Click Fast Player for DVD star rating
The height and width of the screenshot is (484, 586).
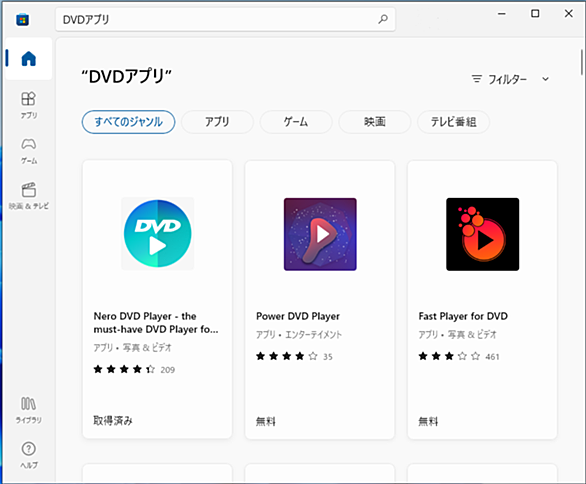[449, 356]
